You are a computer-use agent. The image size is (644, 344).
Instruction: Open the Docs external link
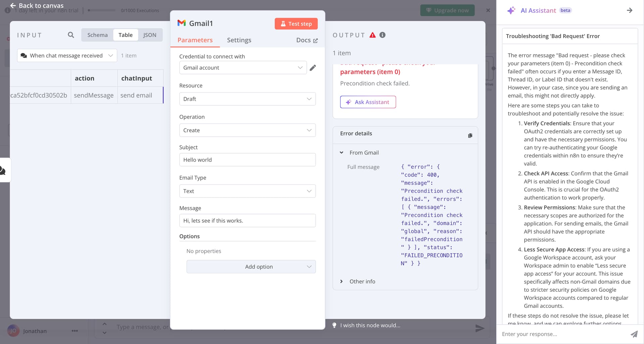click(x=307, y=40)
